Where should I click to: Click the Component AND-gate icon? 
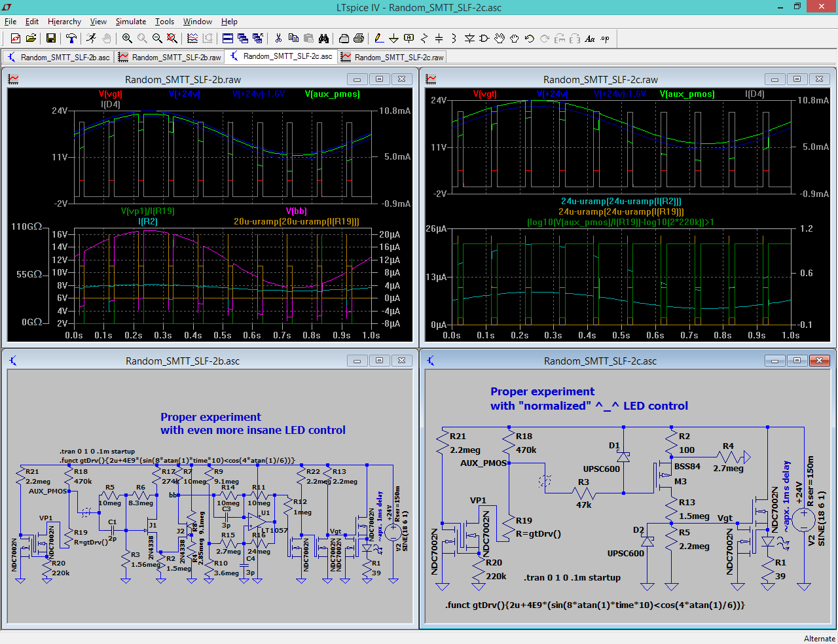point(484,39)
